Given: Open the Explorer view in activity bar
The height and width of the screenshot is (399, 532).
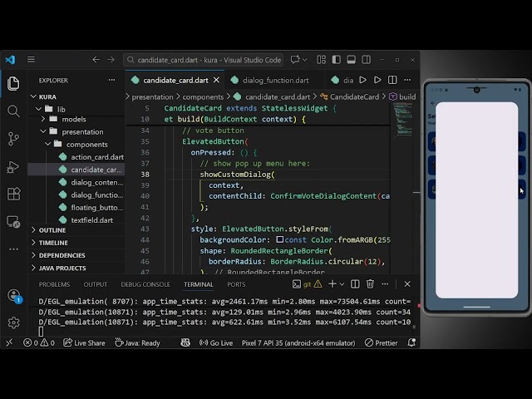Looking at the screenshot, I should (x=13, y=83).
